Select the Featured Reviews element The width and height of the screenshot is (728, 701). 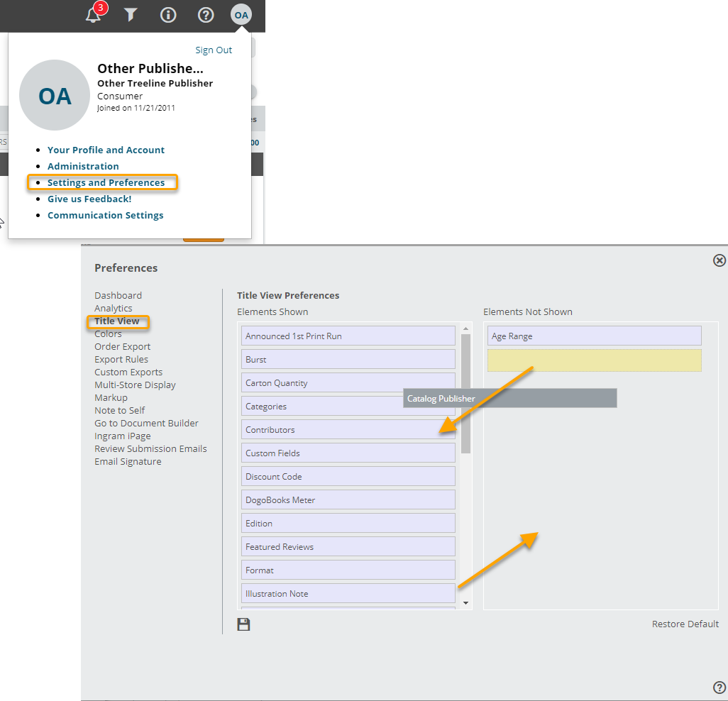348,546
